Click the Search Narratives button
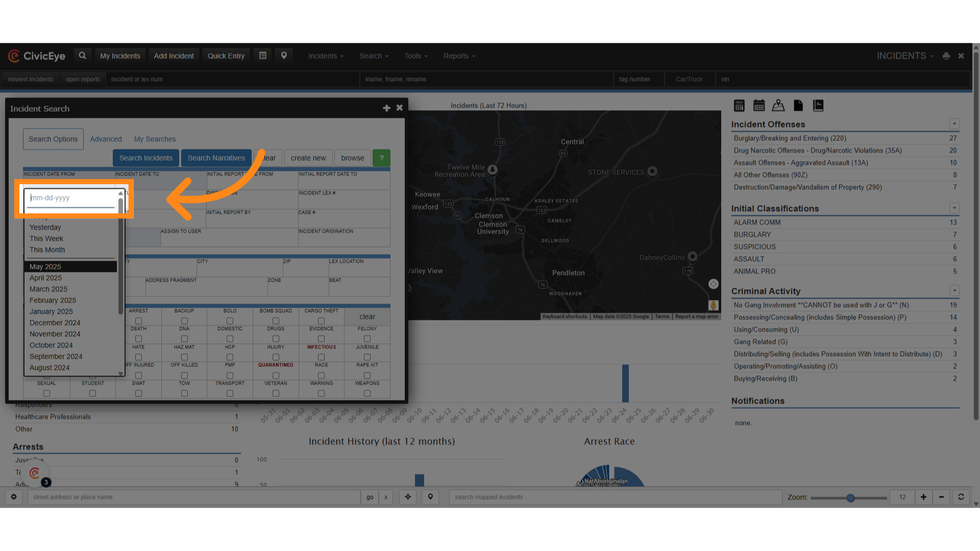980x551 pixels. coord(216,158)
